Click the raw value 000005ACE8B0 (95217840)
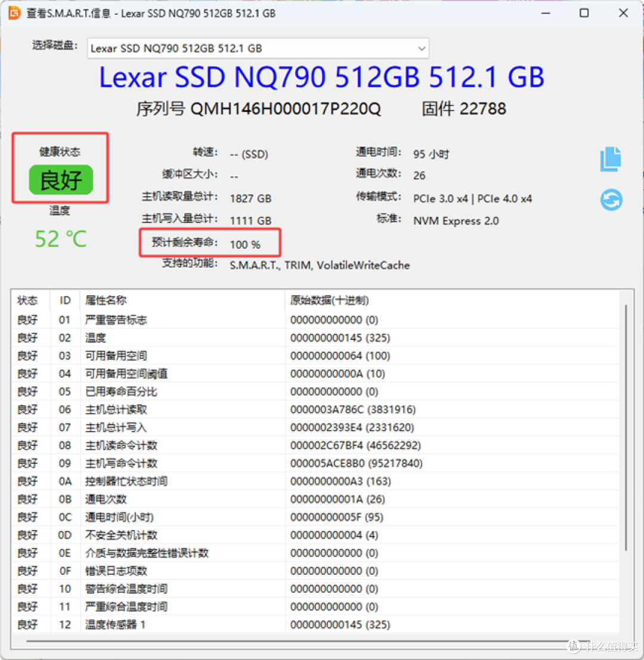 (356, 463)
